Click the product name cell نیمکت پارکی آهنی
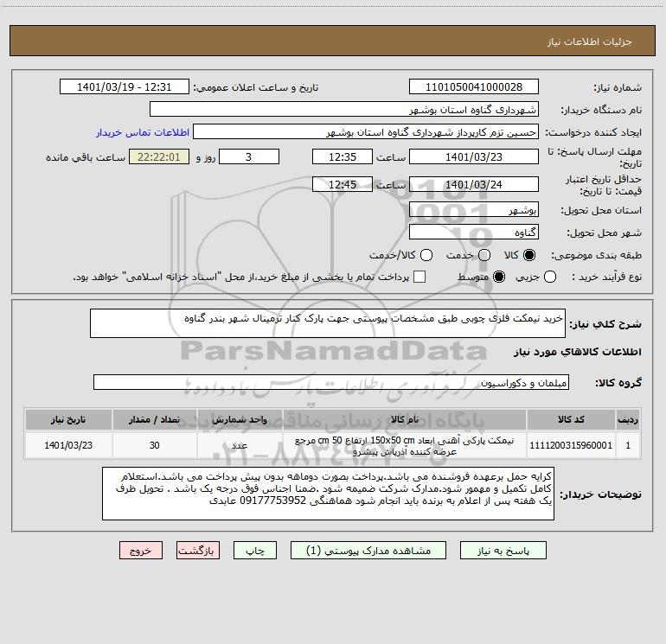 (405, 446)
